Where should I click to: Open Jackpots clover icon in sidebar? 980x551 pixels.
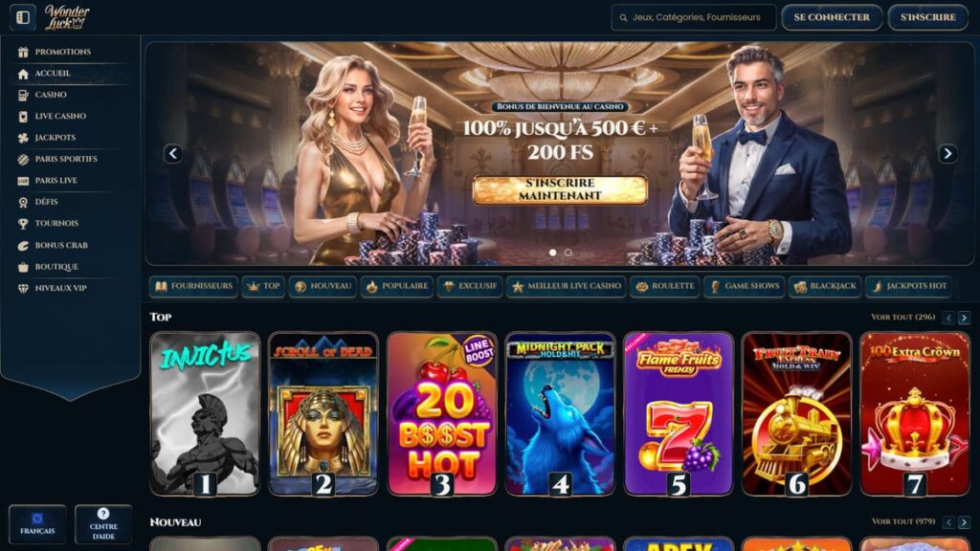pyautogui.click(x=23, y=138)
